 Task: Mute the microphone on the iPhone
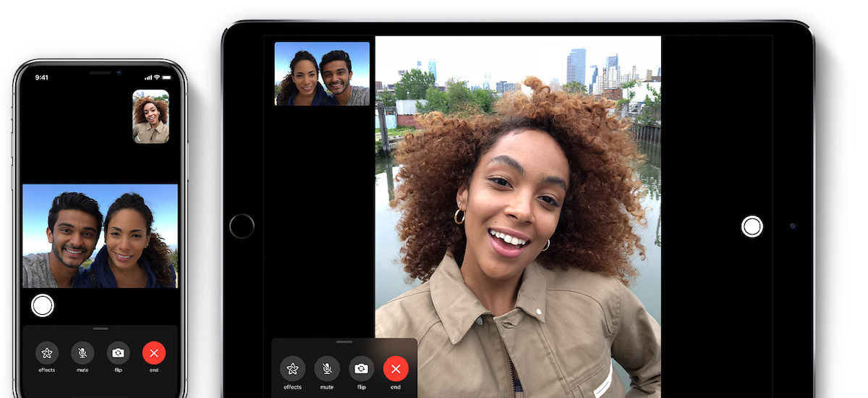[x=82, y=353]
